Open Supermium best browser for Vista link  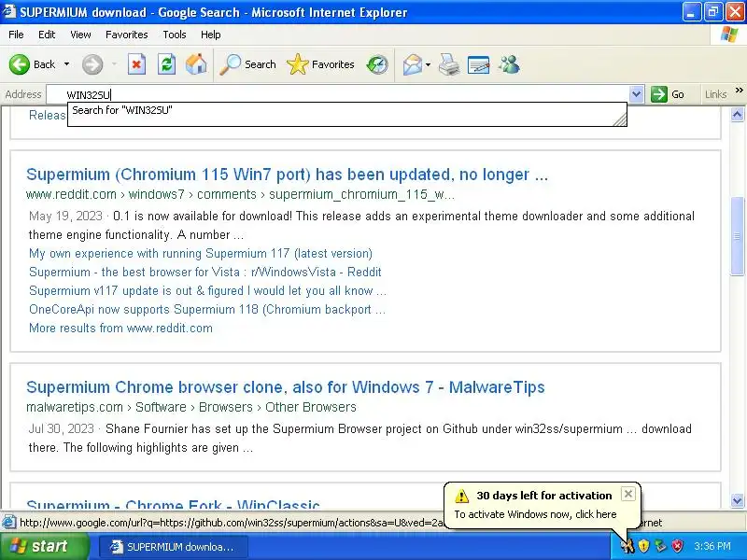204,272
